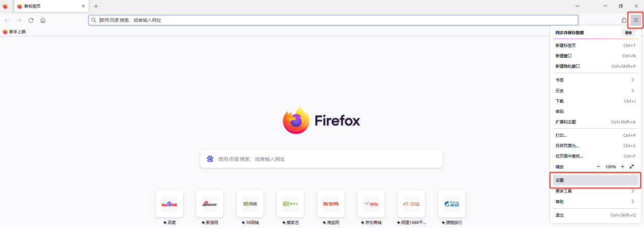Open a new tab with plus icon
The image size is (644, 228).
[96, 6]
